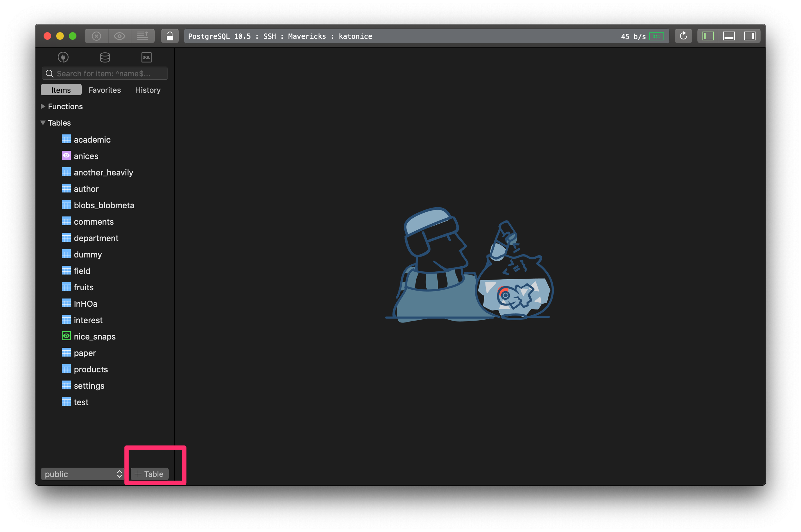Click the circled X icon in the title bar
This screenshot has height=532, width=801.
tap(97, 36)
